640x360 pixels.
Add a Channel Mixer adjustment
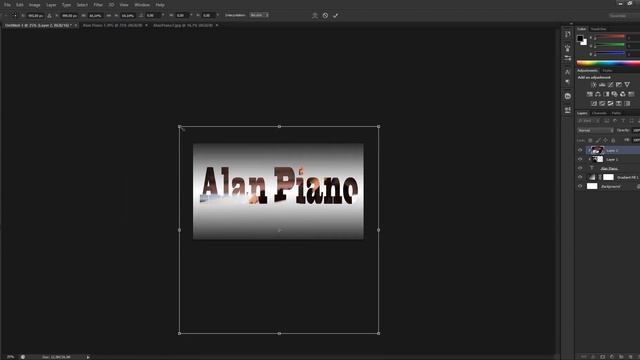coord(623,94)
